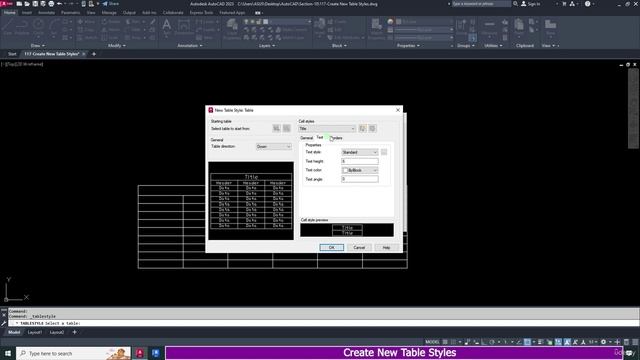
Task: Click the Save icon in Quick Access toolbar
Action: click(x=35, y=4)
